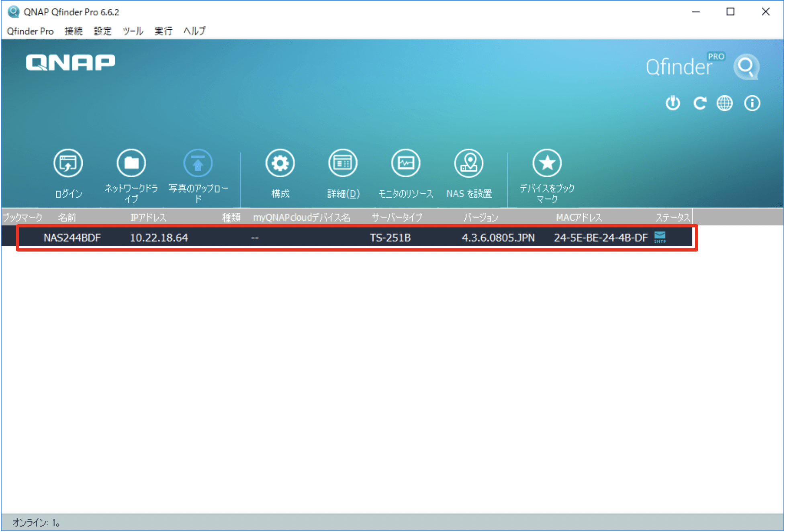The image size is (785, 532).
Task: Open the ヘルプ menu
Action: point(194,31)
